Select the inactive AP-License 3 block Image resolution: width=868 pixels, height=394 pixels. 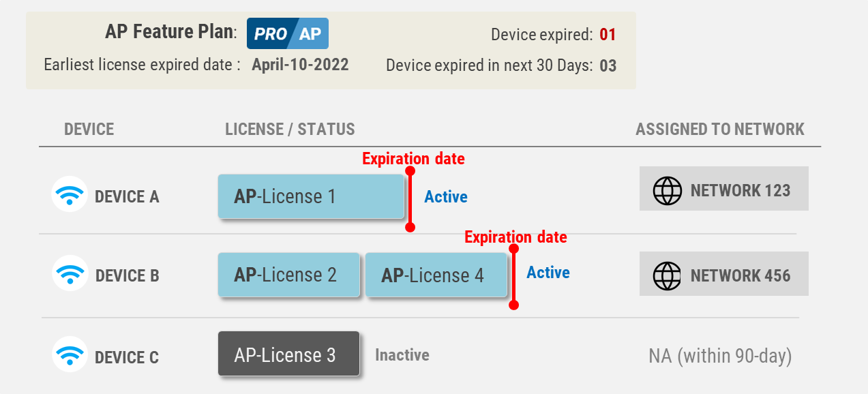[x=288, y=353]
